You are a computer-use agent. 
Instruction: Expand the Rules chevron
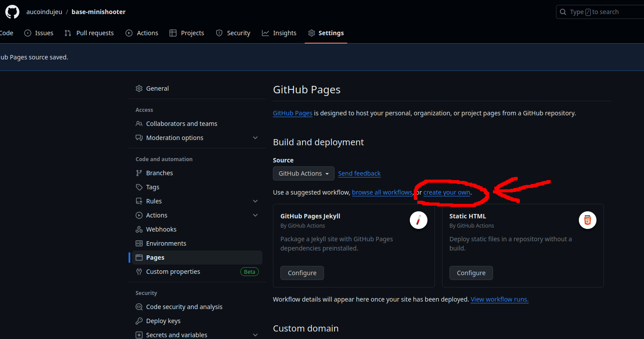point(255,201)
